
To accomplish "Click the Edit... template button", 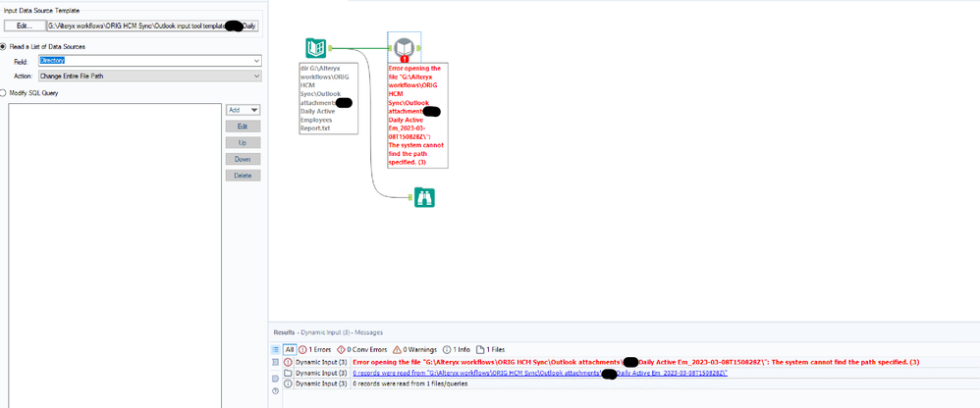I will (24, 25).
